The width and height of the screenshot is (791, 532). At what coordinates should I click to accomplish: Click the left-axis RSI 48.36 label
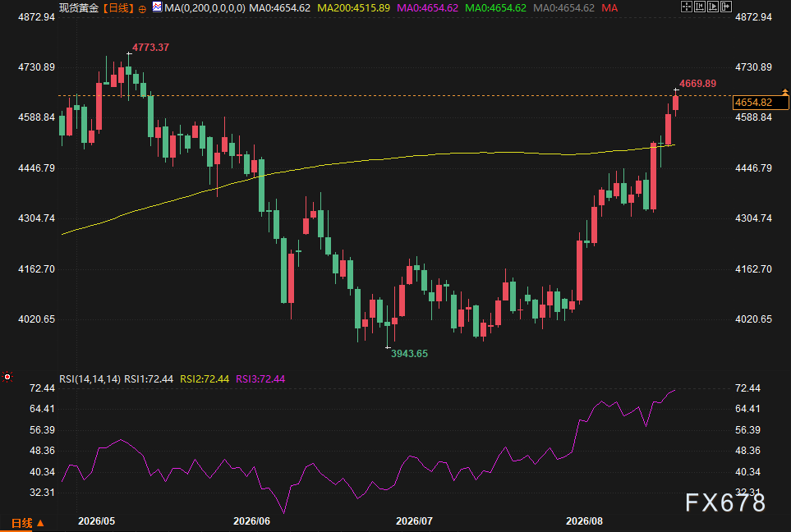(x=43, y=450)
